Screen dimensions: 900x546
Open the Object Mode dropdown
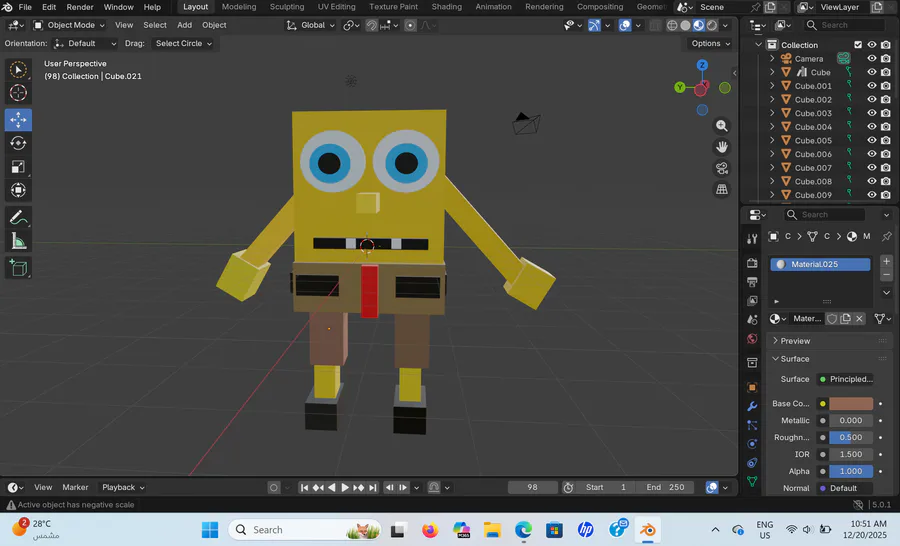pyautogui.click(x=69, y=25)
